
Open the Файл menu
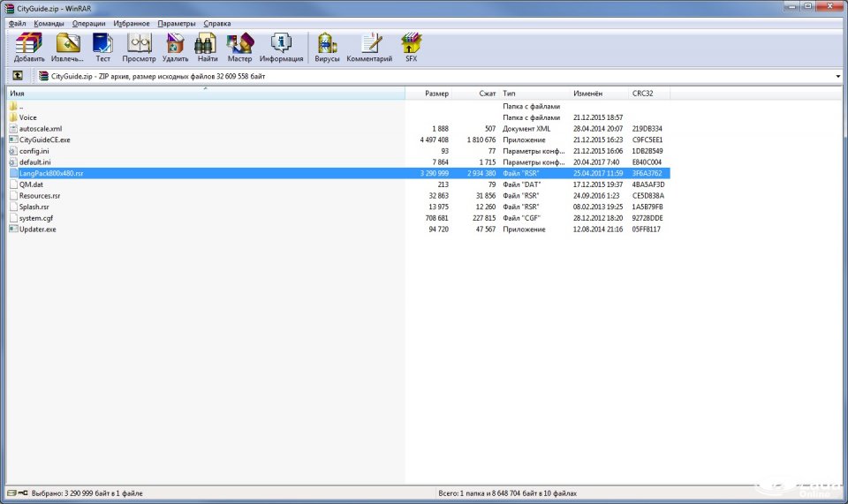point(17,23)
